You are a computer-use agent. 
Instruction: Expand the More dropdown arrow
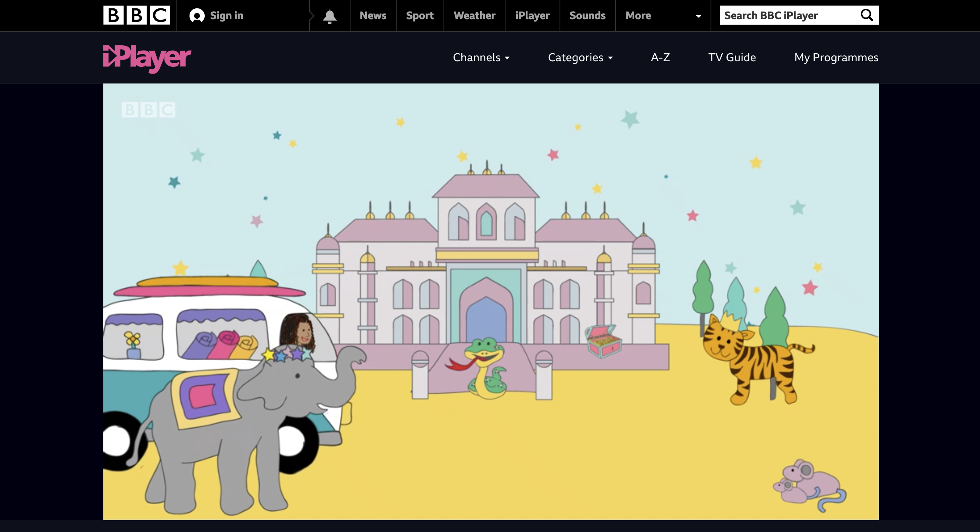698,16
